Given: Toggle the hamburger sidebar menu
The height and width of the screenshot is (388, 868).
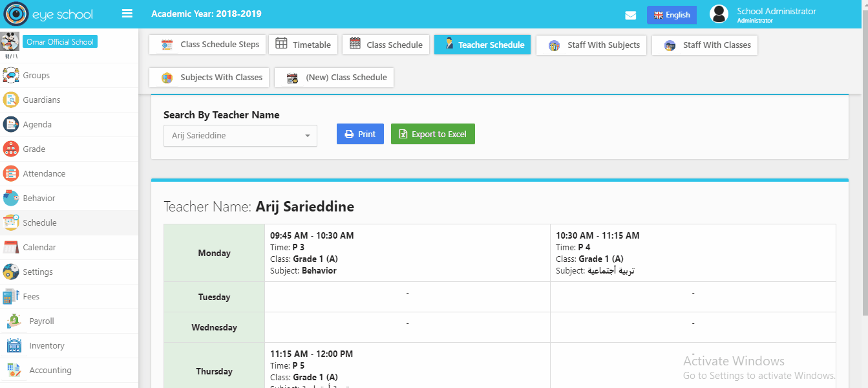Looking at the screenshot, I should (x=127, y=14).
